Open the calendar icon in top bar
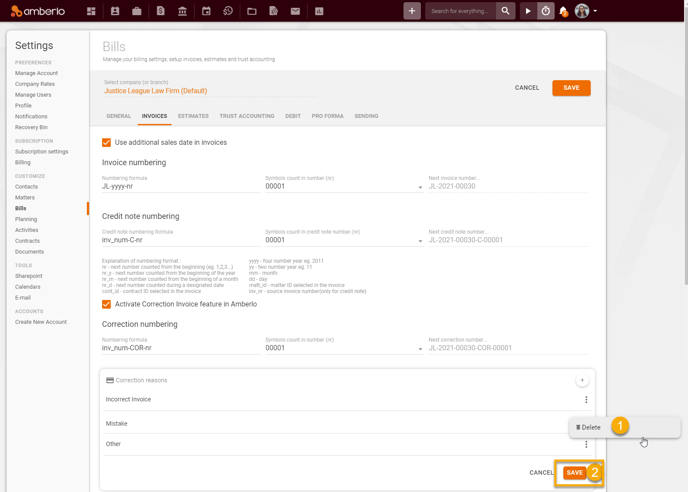 pyautogui.click(x=206, y=11)
